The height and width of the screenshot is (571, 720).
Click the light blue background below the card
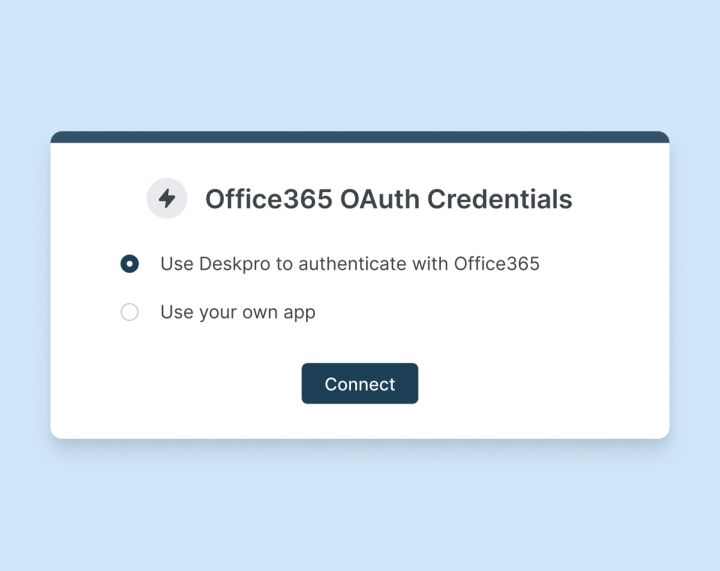point(360,505)
